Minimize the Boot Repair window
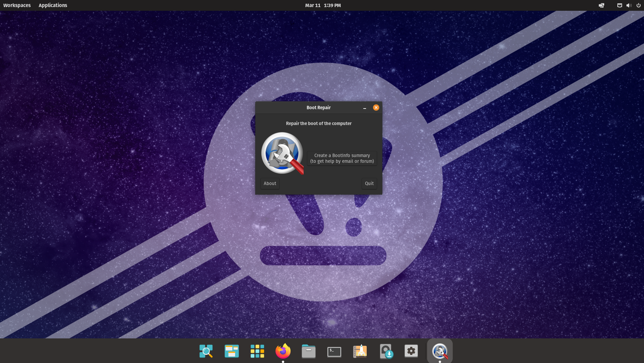 pos(365,108)
